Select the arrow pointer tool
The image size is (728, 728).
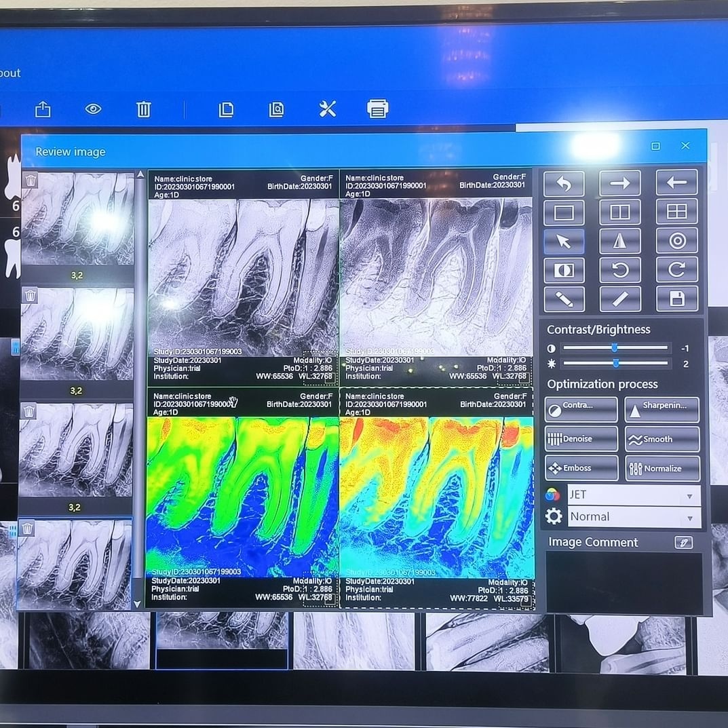click(564, 242)
